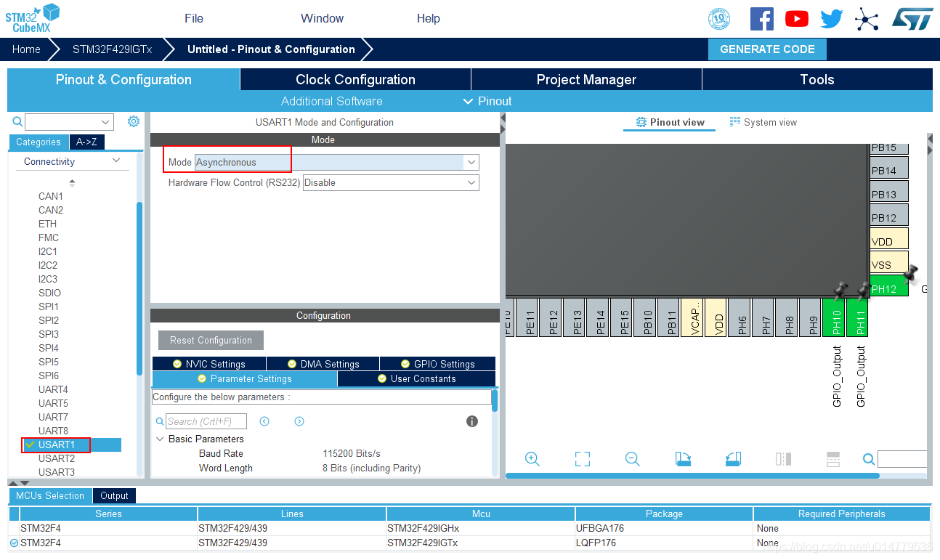Image resolution: width=940 pixels, height=560 pixels.
Task: Zoom out on the pinout view
Action: tap(632, 458)
